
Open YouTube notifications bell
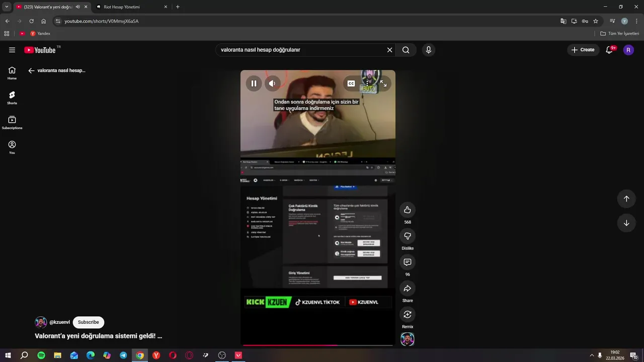[x=610, y=50]
